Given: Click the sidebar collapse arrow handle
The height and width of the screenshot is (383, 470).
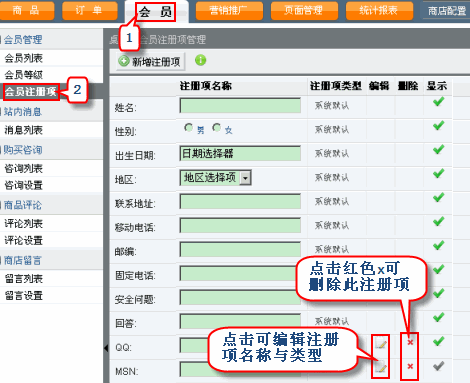Looking at the screenshot, I should pos(106,348).
